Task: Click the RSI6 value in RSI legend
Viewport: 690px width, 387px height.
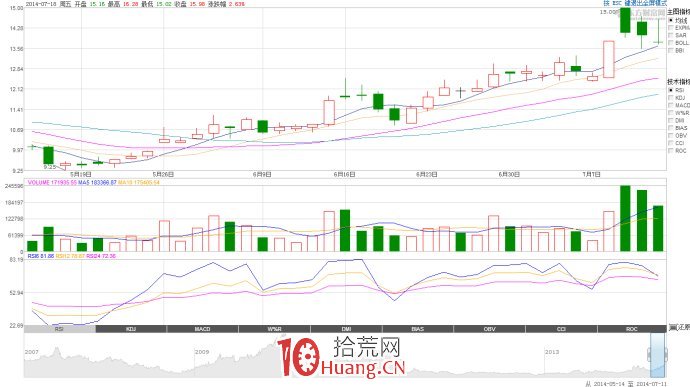Action: (40, 256)
